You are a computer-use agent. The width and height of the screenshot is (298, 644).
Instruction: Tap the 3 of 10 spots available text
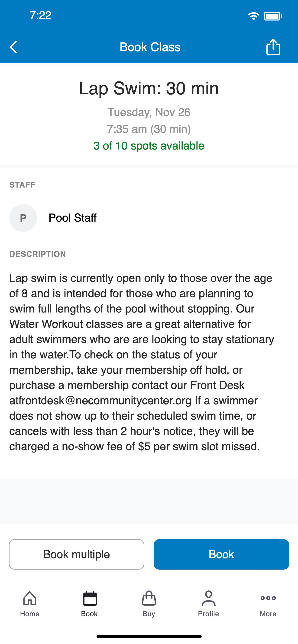[x=149, y=146]
